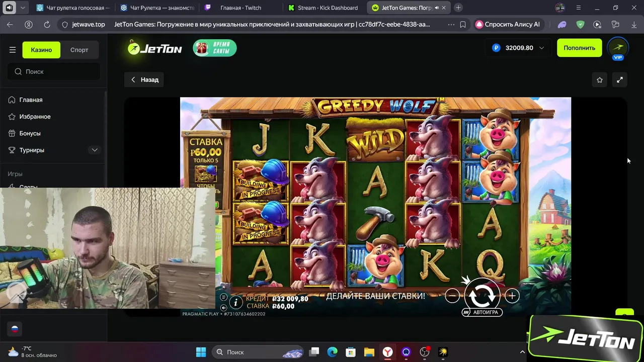Click the JetTon logo in header

154,48
